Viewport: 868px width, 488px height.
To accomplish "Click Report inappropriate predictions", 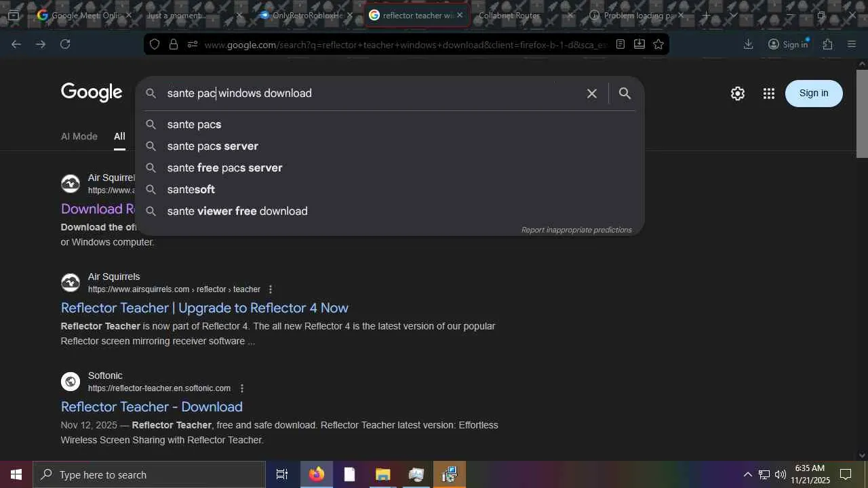I will (x=576, y=230).
